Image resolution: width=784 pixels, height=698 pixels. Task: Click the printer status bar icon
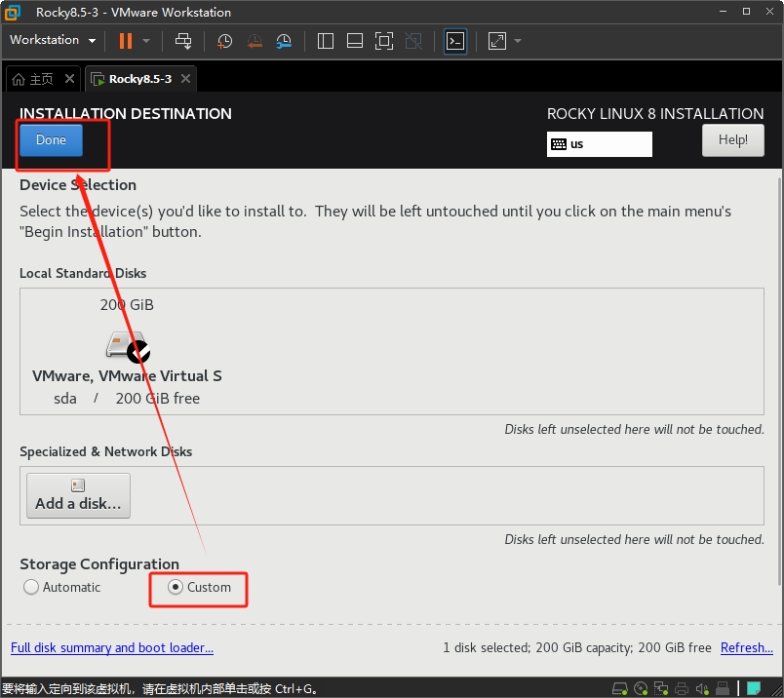click(682, 688)
